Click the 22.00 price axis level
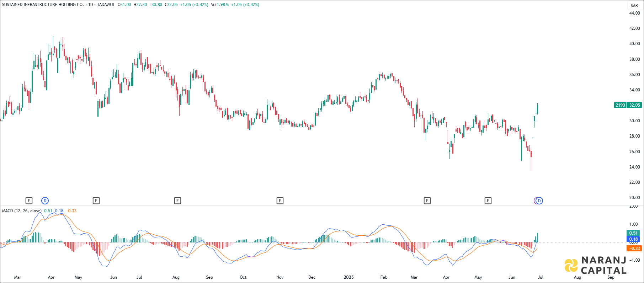644x283 pixels. tap(634, 182)
